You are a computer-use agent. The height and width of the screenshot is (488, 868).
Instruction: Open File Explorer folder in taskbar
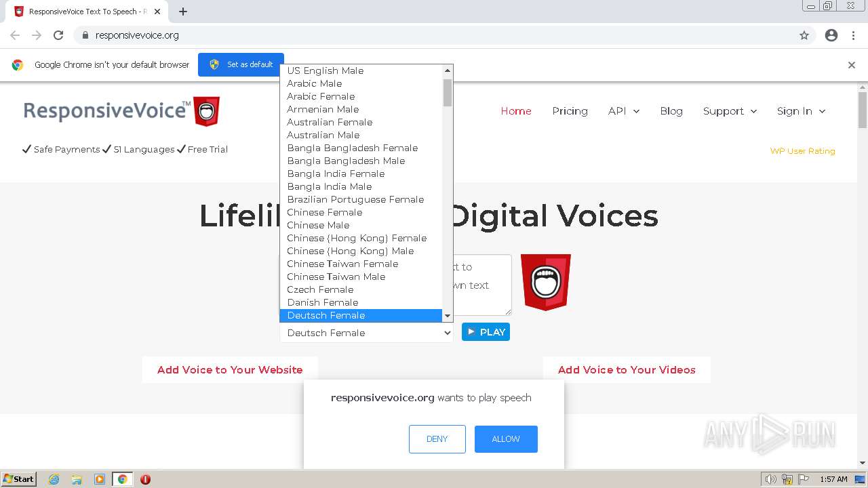77,479
